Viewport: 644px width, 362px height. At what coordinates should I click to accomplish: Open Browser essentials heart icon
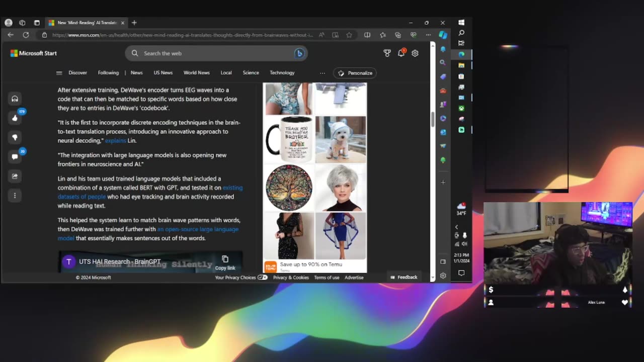[x=414, y=35]
